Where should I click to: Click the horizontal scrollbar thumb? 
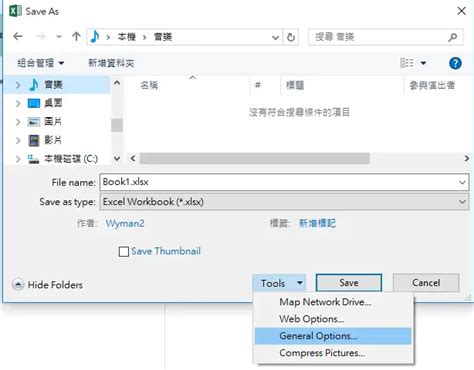(255, 158)
